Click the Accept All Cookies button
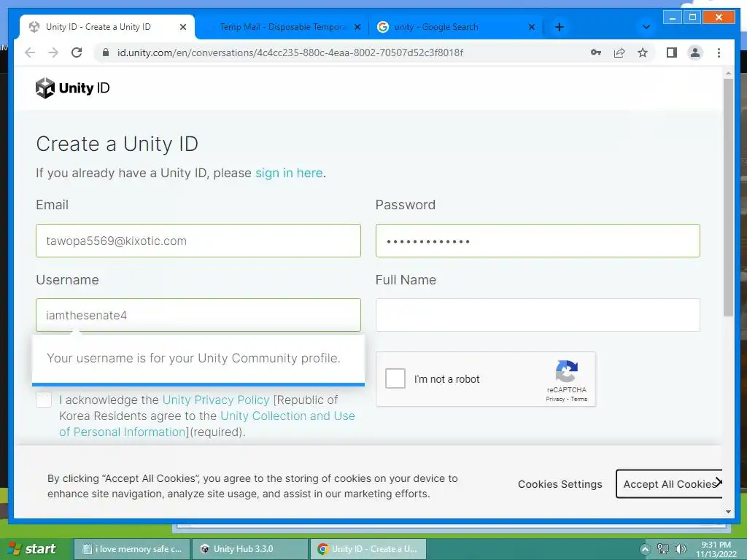The width and height of the screenshot is (747, 560). 669,484
